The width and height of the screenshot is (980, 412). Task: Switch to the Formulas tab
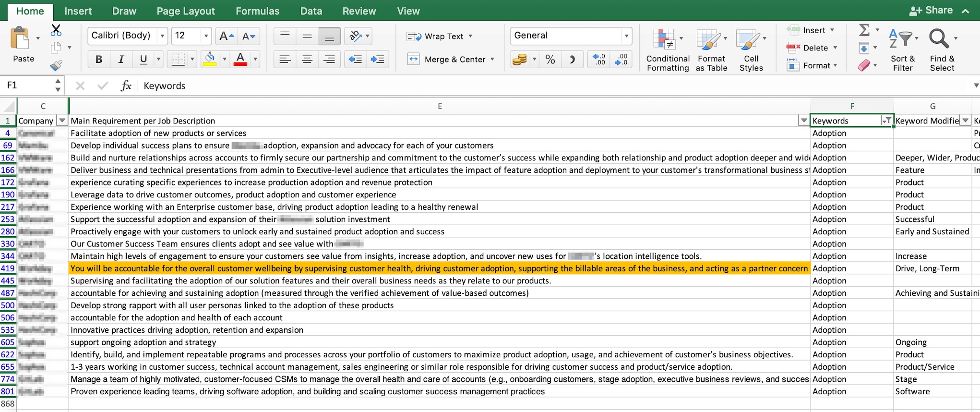click(258, 11)
